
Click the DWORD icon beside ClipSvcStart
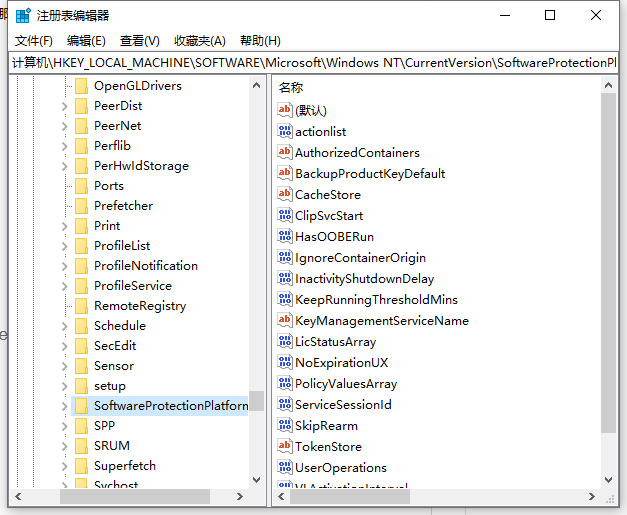(x=285, y=216)
